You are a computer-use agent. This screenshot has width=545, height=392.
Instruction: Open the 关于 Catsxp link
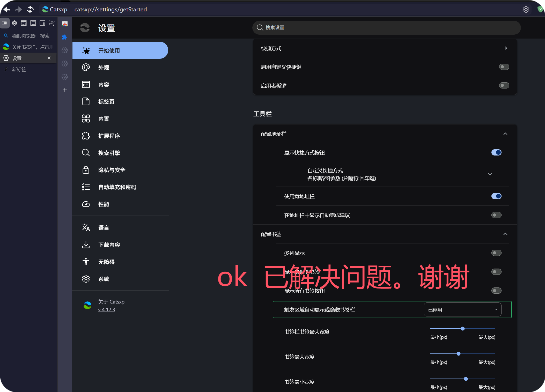pyautogui.click(x=111, y=302)
